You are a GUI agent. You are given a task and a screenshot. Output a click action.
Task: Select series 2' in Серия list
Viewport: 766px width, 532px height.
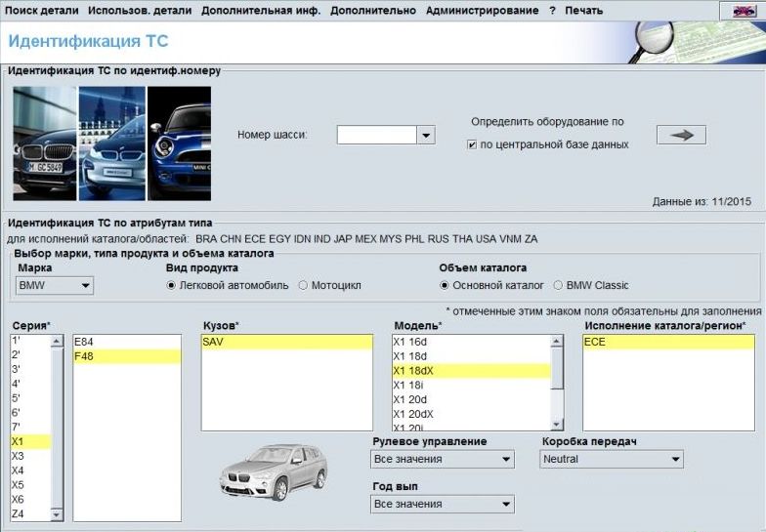click(30, 355)
